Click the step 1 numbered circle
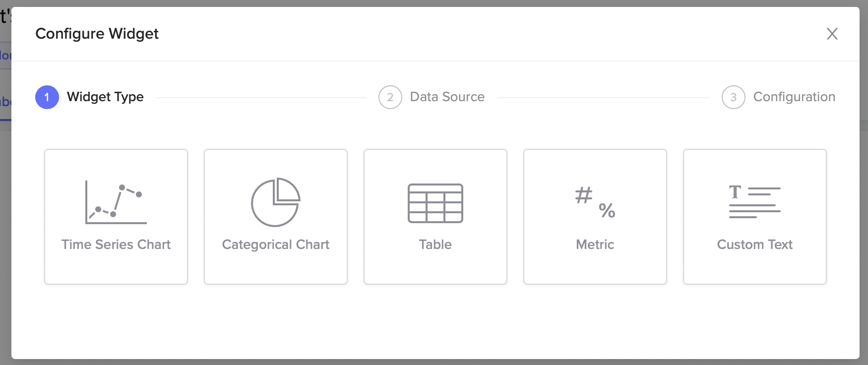 point(47,97)
